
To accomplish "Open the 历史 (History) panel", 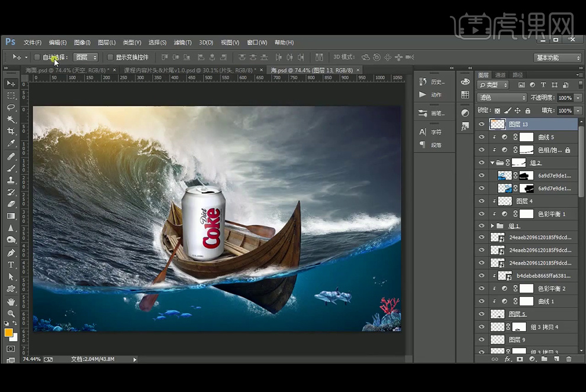I will coord(432,82).
